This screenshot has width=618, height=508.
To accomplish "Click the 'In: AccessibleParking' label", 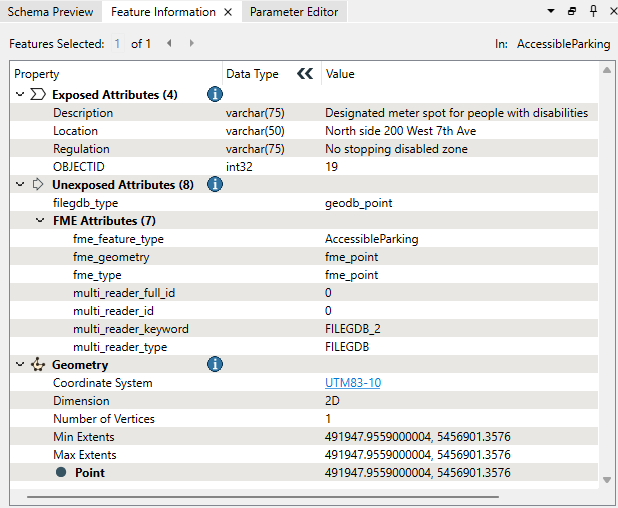I will (553, 43).
